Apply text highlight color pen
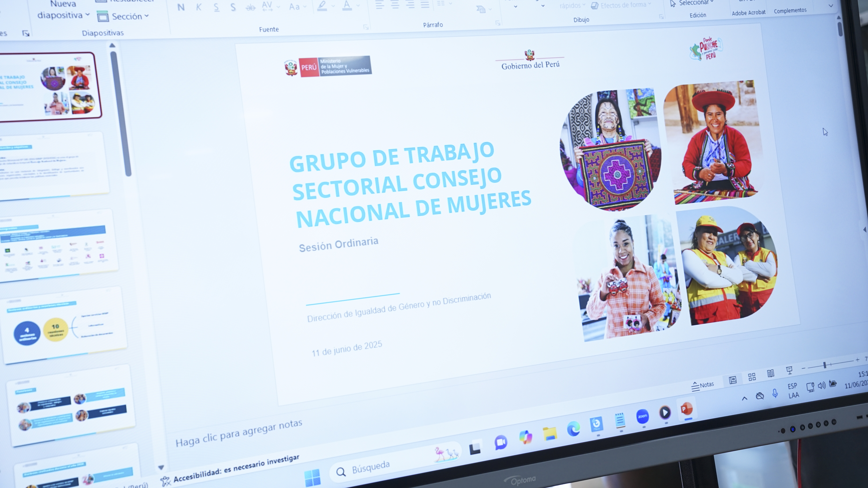The height and width of the screenshot is (488, 868). click(322, 6)
